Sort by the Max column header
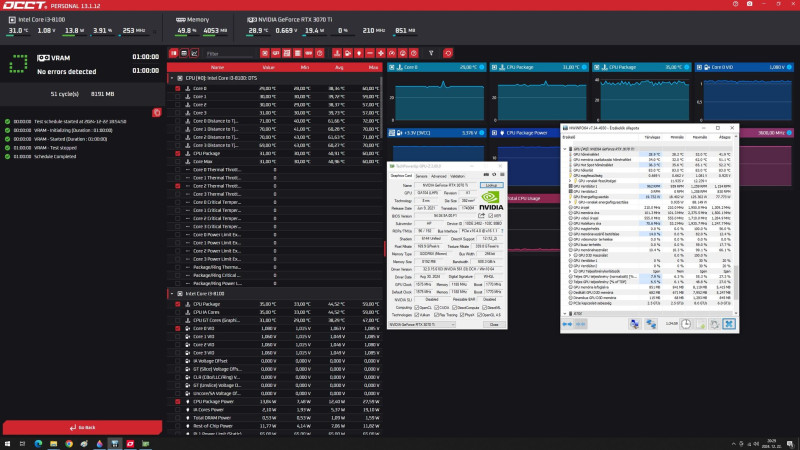This screenshot has height=450, width=800. tap(373, 67)
